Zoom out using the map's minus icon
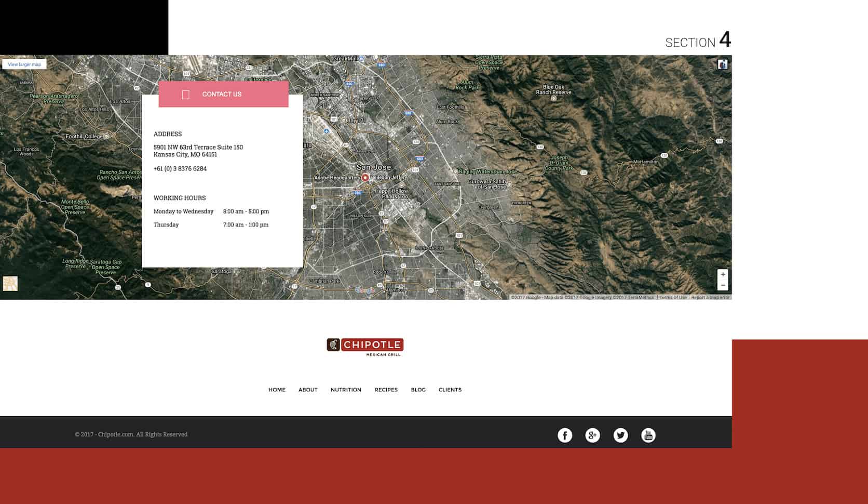This screenshot has width=868, height=504. tap(723, 285)
